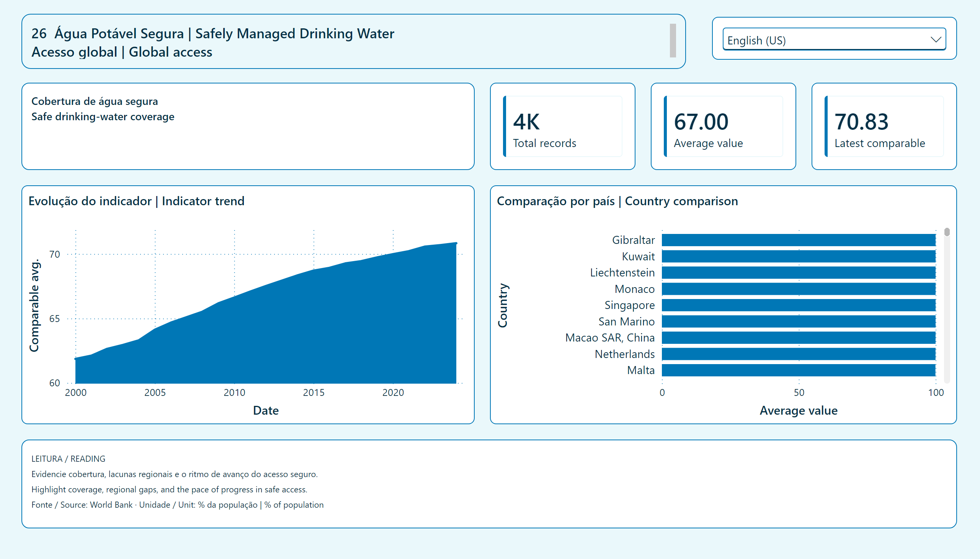Image resolution: width=980 pixels, height=559 pixels.
Task: Select the Singapore bar
Action: tap(799, 305)
